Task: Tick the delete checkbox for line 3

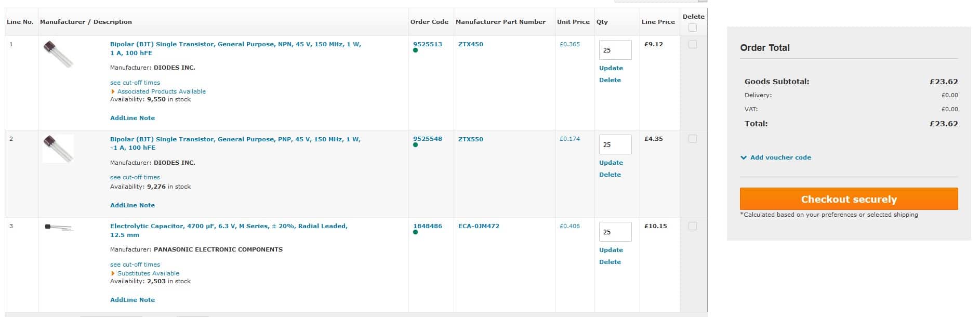Action: [x=693, y=226]
